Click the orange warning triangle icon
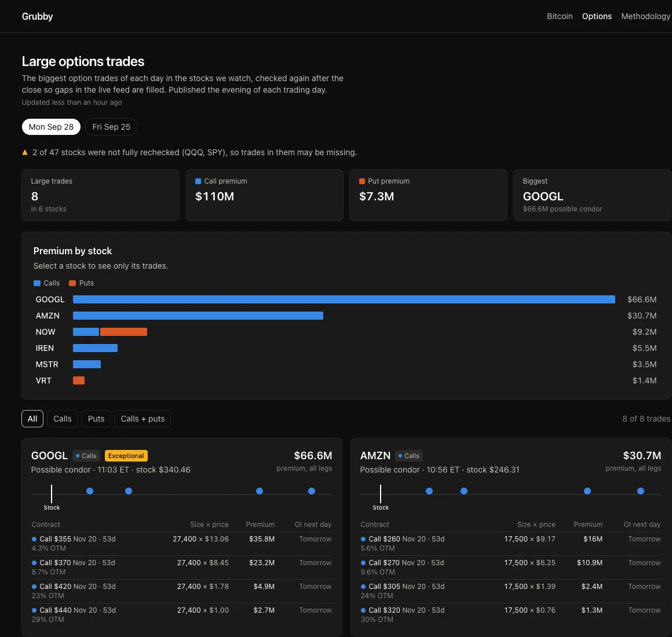The width and height of the screenshot is (672, 637). pyautogui.click(x=25, y=152)
